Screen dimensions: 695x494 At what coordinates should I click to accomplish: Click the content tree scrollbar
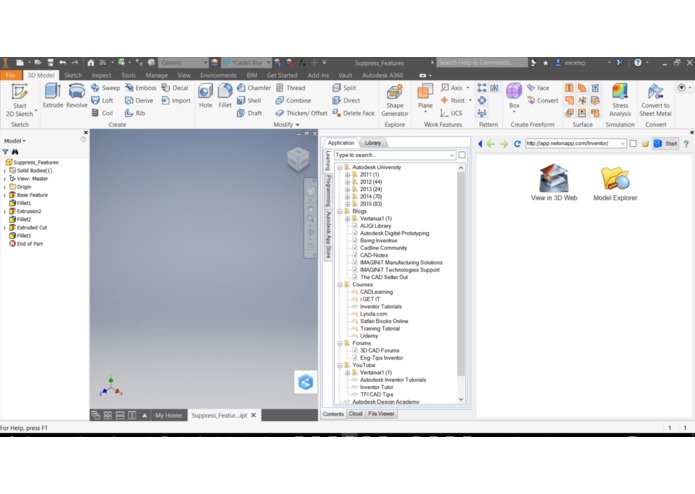(x=461, y=272)
